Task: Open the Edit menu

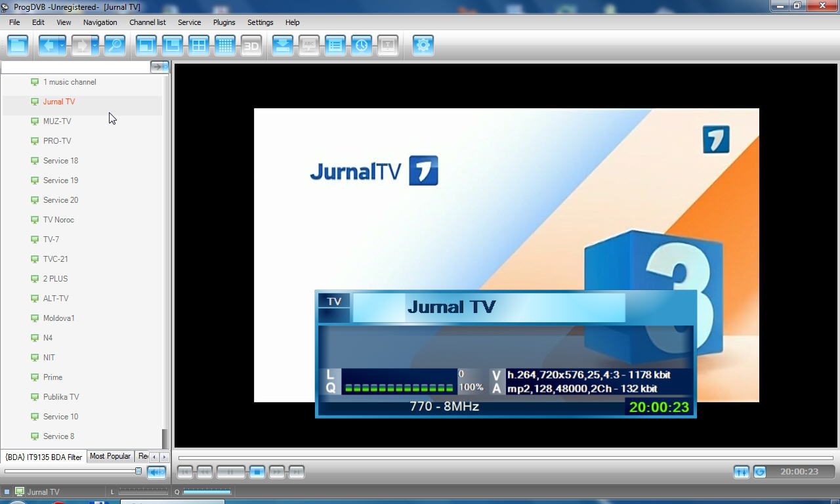Action: click(x=38, y=22)
